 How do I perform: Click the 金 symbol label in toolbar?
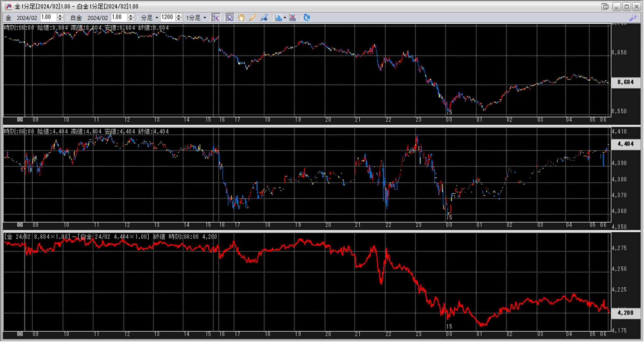point(9,18)
